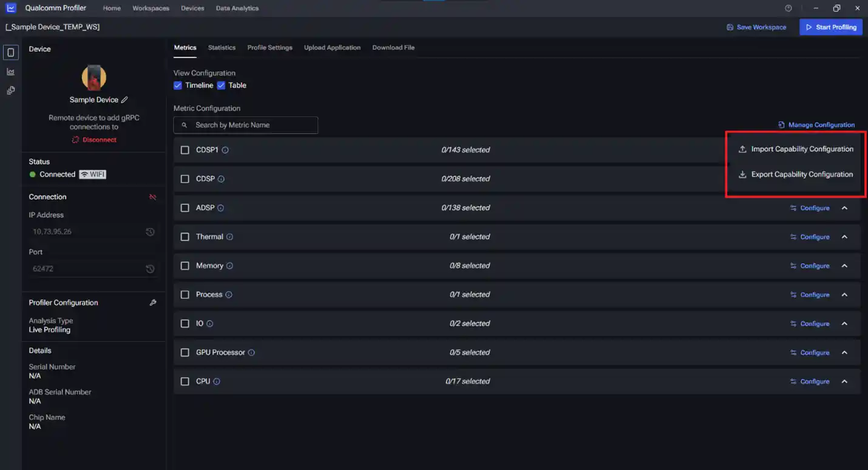Collapse the CPU metric row
This screenshot has height=470, width=868.
pos(844,381)
